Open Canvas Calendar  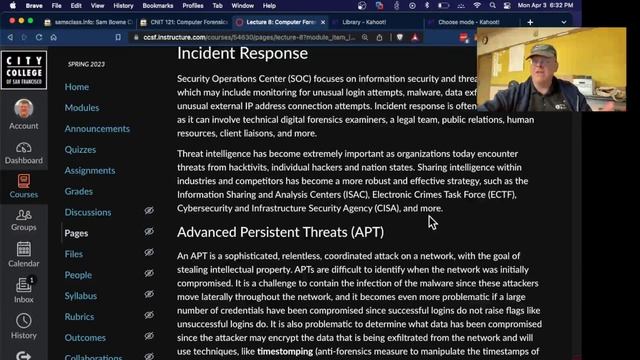24,255
